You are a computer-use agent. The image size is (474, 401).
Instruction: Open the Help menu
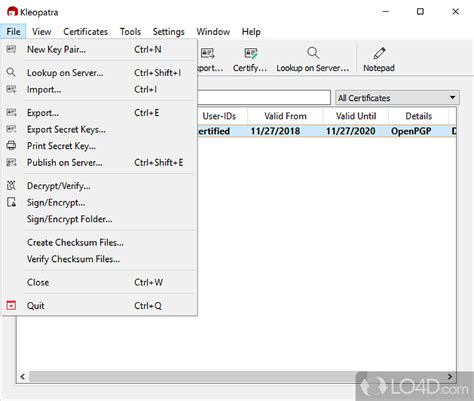pyautogui.click(x=251, y=32)
